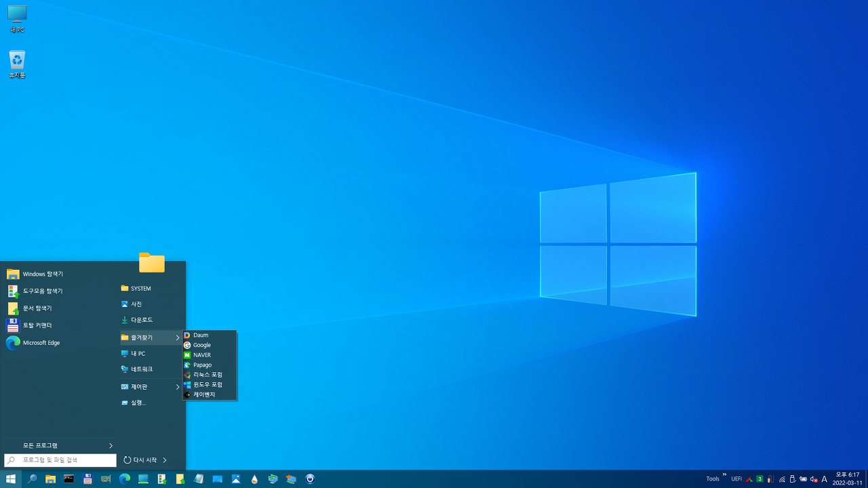The height and width of the screenshot is (488, 868).
Task: Launch Microsoft Edge from the taskbar
Action: coord(125,479)
